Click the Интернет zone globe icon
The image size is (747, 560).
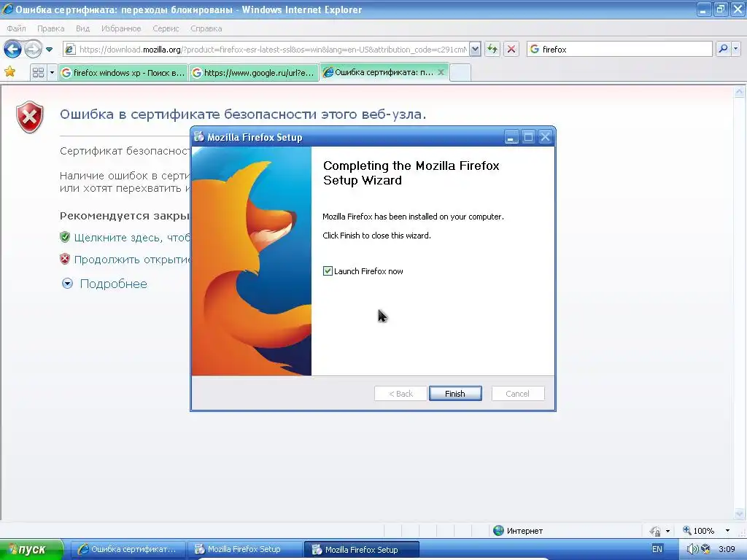(x=498, y=531)
